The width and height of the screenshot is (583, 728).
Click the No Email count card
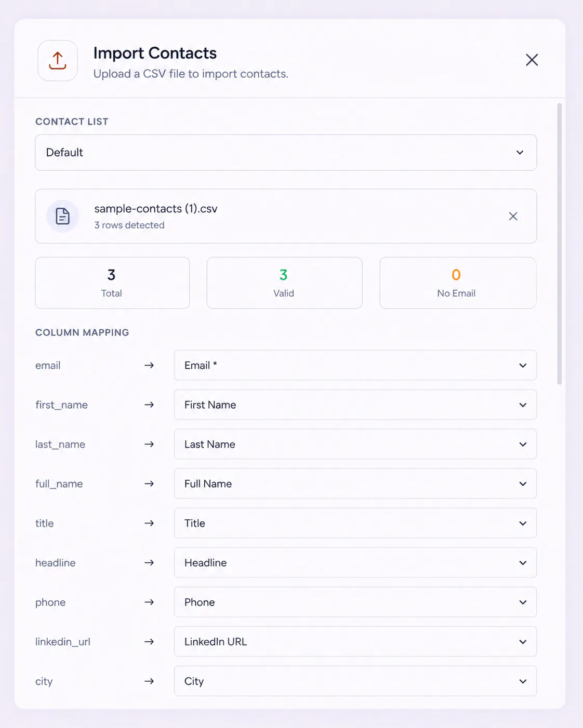click(x=458, y=283)
